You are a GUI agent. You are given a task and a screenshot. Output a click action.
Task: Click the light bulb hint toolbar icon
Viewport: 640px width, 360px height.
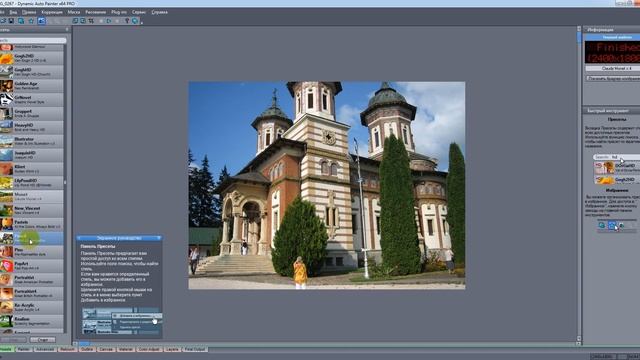point(127,21)
